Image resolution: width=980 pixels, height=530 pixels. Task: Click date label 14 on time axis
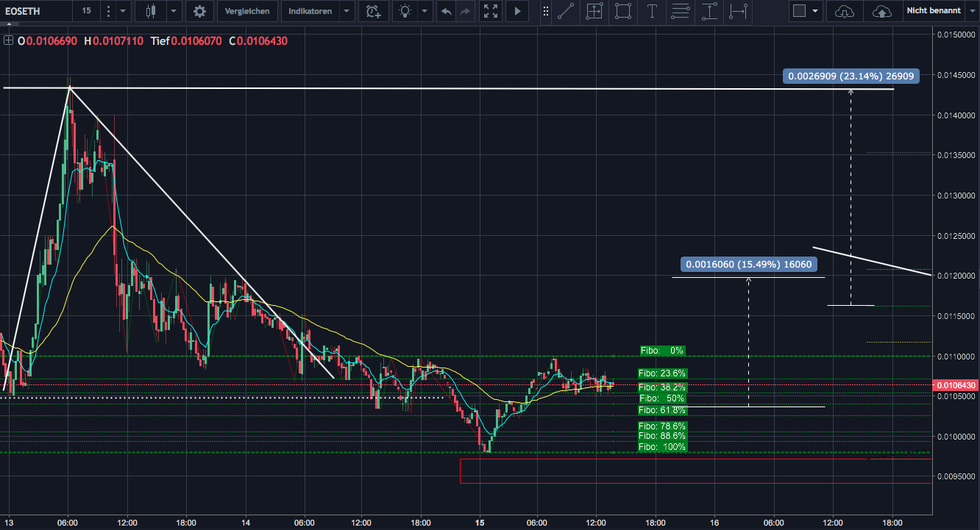[x=245, y=523]
